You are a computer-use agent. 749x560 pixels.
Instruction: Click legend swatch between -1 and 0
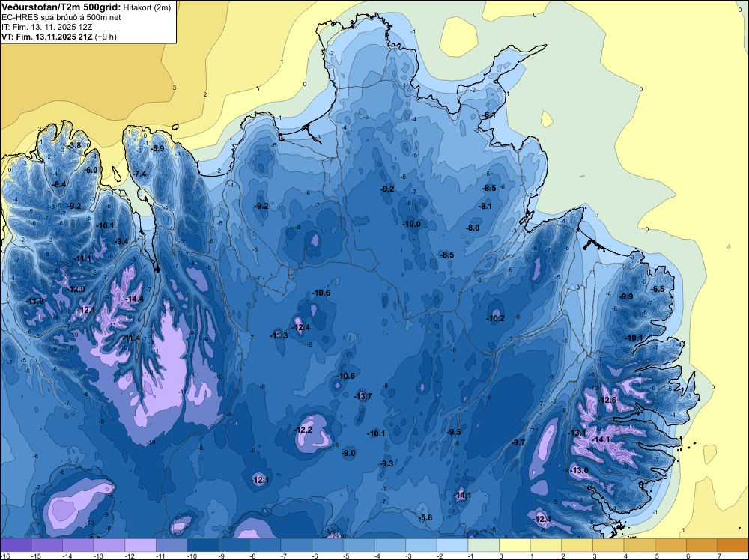(483, 545)
